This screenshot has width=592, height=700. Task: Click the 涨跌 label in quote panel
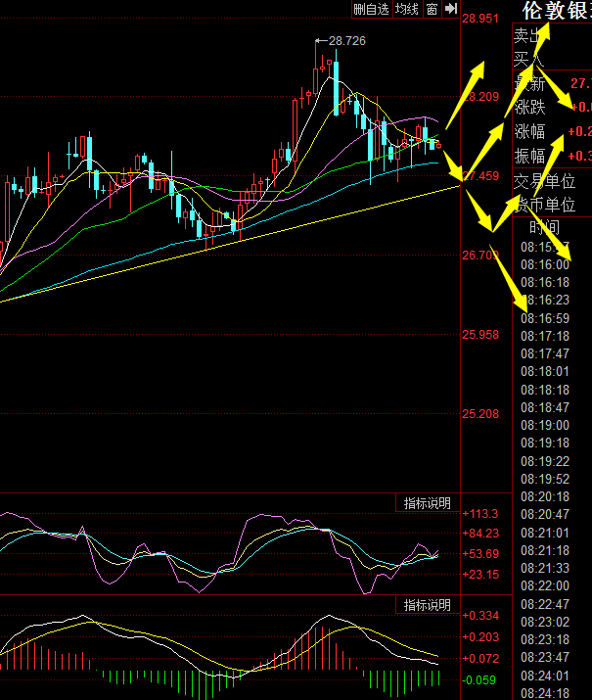coord(530,107)
